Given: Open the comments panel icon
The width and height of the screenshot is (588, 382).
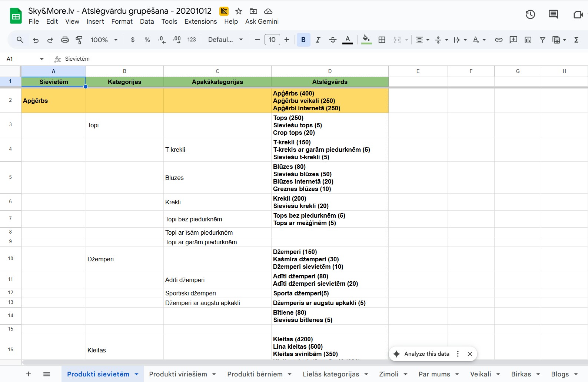Looking at the screenshot, I should click(553, 14).
